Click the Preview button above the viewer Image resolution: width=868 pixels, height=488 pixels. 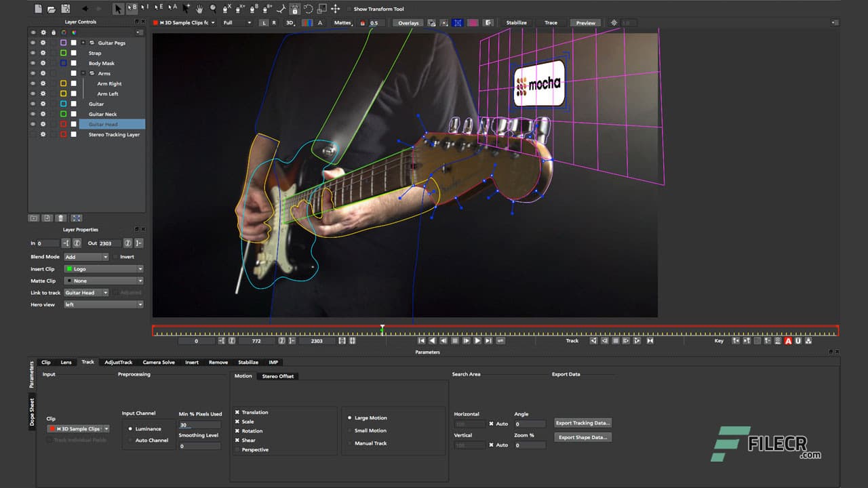[x=585, y=22]
